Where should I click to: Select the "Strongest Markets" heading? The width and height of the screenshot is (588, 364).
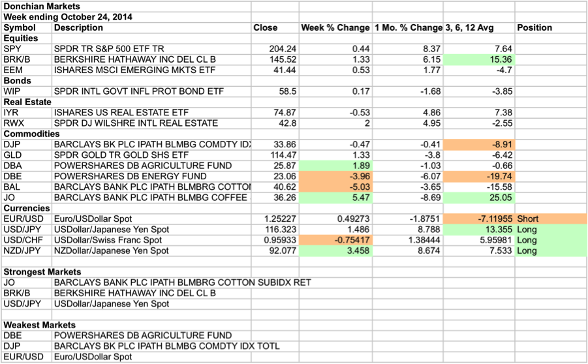tap(42, 272)
